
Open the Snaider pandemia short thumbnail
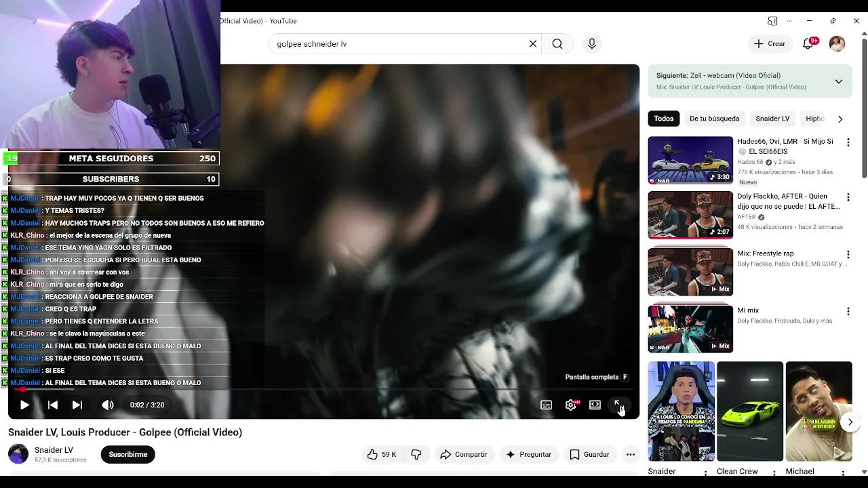[x=681, y=411]
